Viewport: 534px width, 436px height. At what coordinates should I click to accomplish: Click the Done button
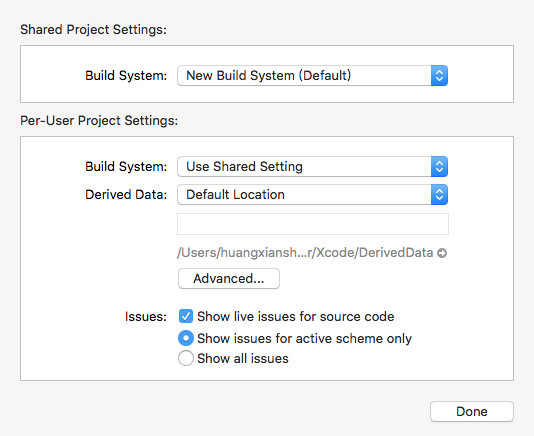472,411
